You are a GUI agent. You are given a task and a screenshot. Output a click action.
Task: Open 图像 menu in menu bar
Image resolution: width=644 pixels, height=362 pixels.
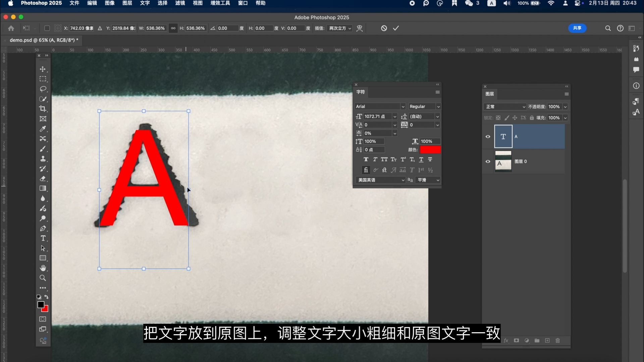109,4
